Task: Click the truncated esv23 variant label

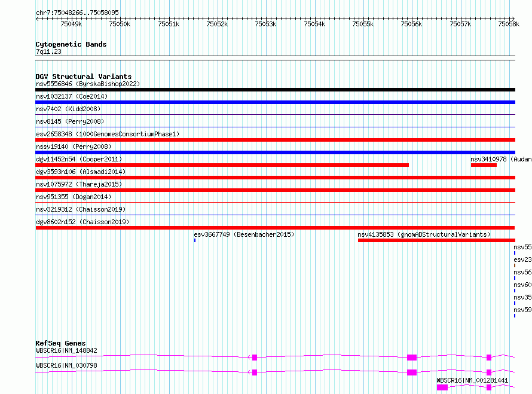Action: (522, 259)
